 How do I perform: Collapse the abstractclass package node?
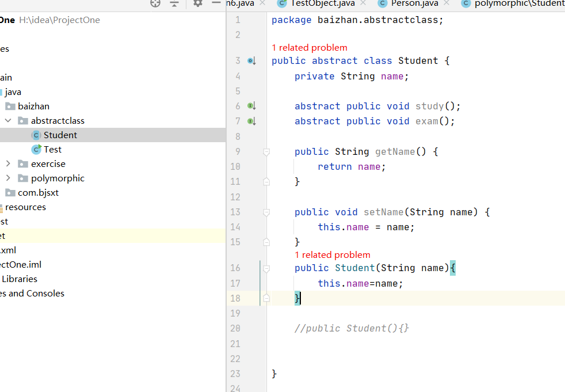[8, 120]
